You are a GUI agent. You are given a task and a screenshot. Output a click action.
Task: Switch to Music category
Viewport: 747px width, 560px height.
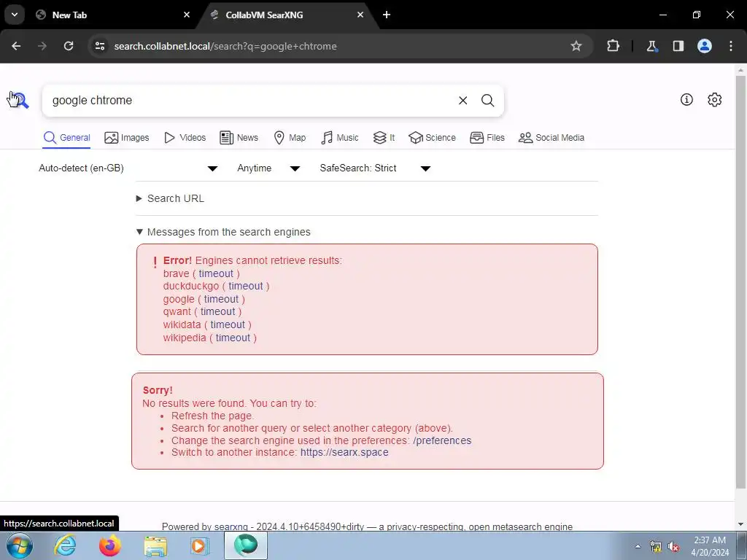click(340, 138)
